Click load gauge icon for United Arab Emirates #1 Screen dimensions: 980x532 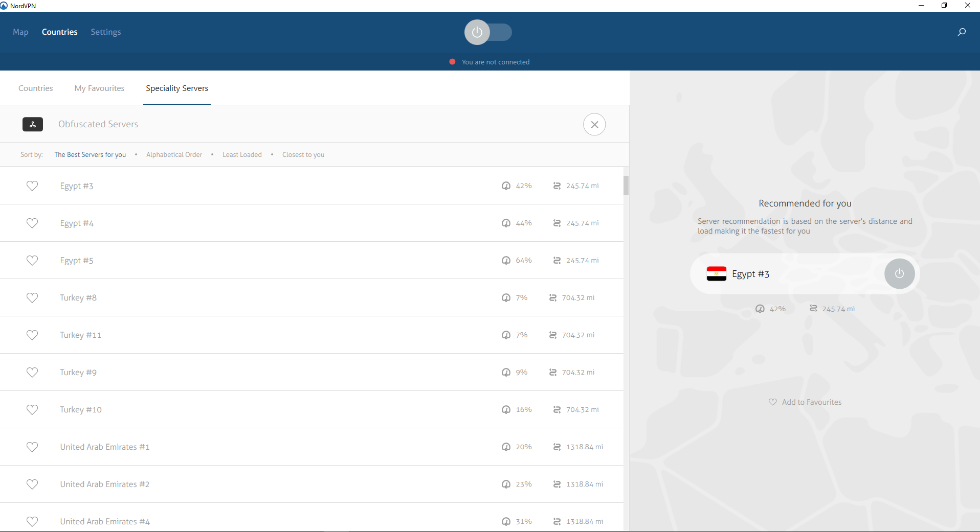[506, 447]
